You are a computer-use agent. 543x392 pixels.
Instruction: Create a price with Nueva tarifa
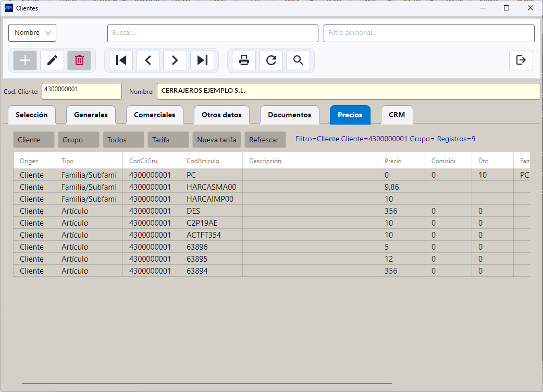pos(217,140)
